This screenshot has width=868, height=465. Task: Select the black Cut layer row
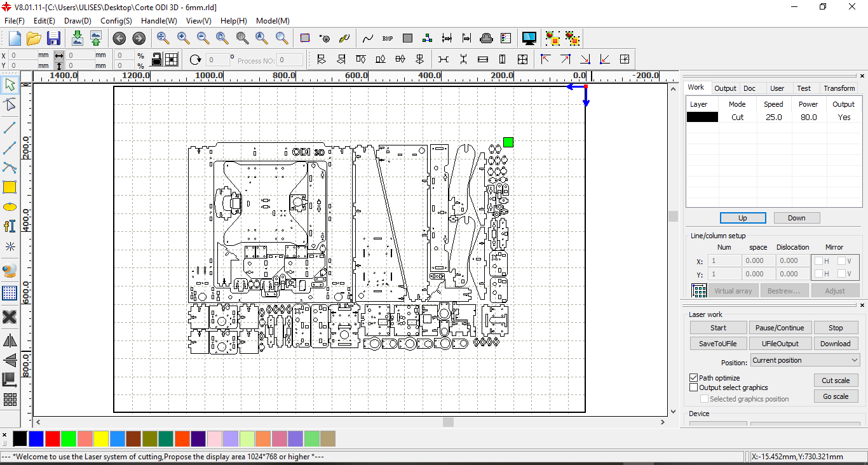click(x=737, y=117)
